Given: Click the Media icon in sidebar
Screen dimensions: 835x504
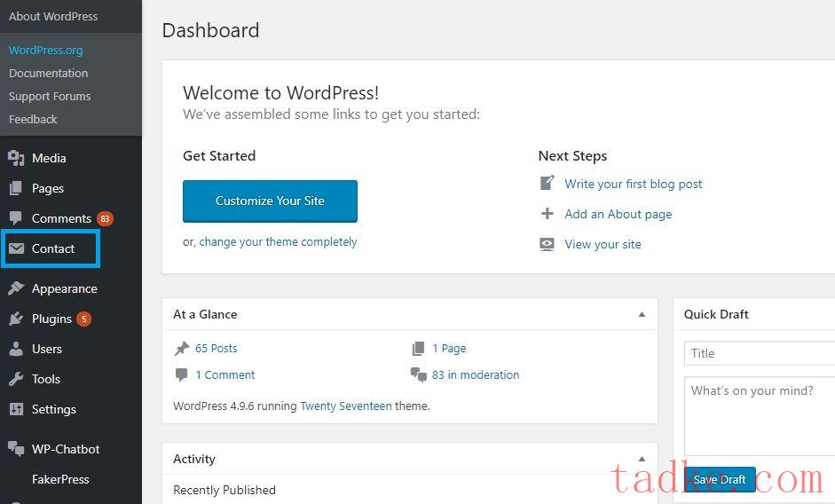Looking at the screenshot, I should coord(16,158).
